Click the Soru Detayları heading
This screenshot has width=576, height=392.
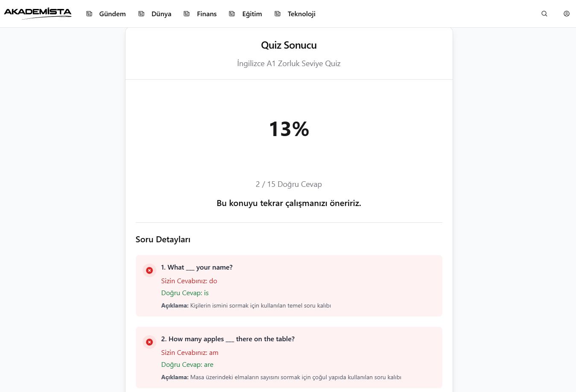(163, 239)
